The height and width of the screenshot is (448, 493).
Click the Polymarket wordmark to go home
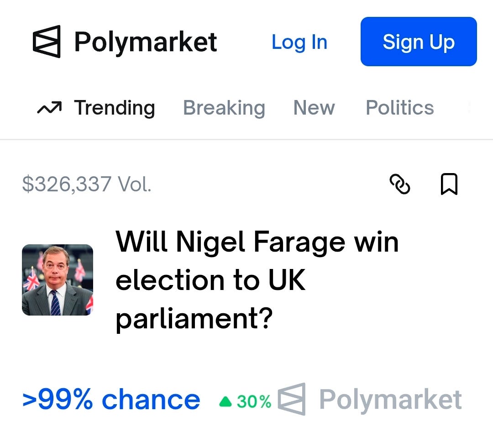[146, 42]
